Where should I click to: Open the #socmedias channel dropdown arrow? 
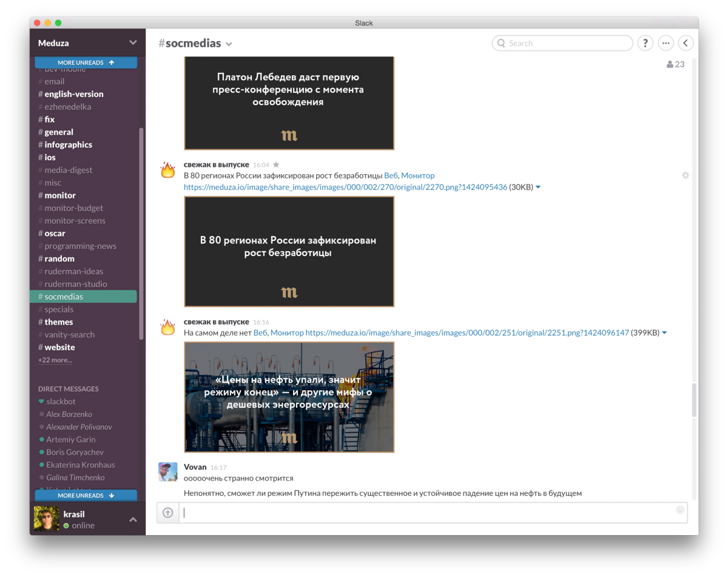point(229,44)
